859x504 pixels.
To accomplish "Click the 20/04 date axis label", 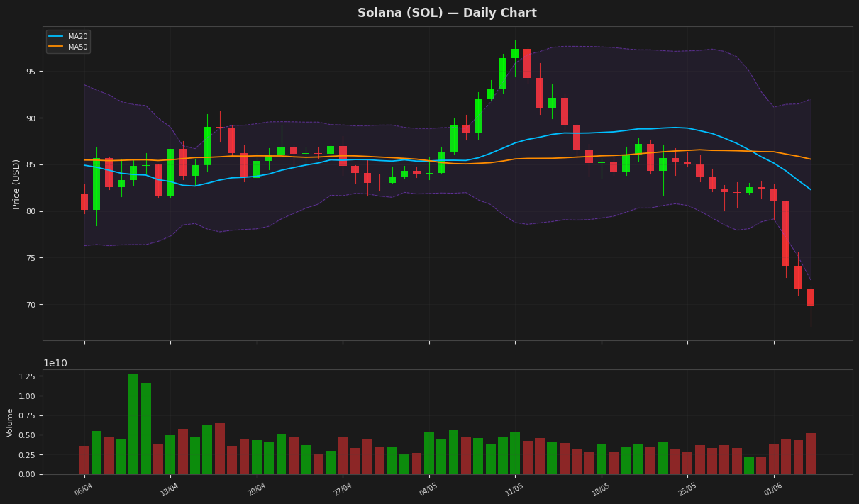I will 255,489.
